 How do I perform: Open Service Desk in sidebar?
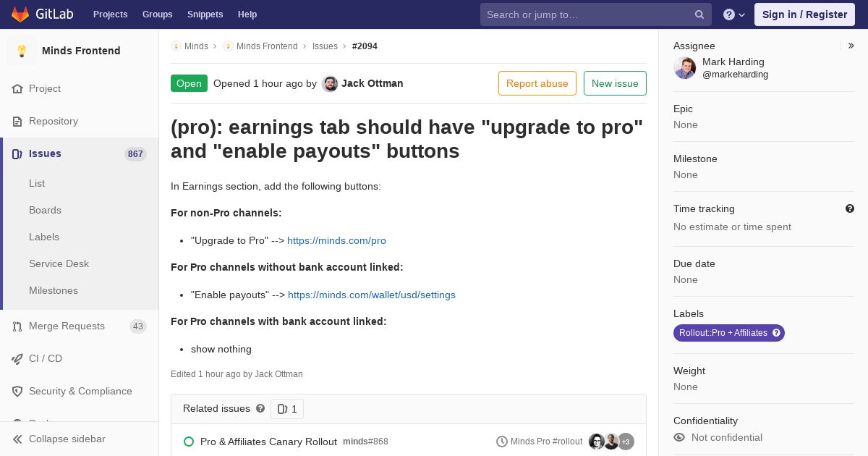point(59,264)
